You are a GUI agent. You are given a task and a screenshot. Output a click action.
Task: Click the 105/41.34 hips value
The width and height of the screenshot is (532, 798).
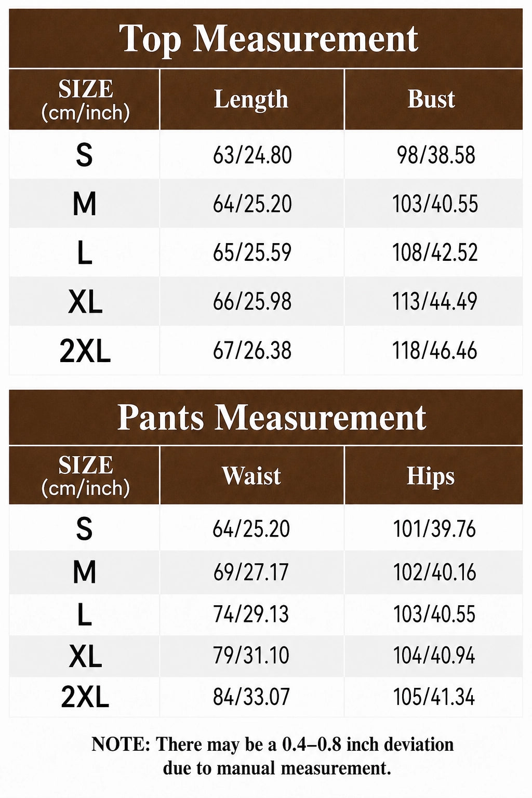(434, 697)
